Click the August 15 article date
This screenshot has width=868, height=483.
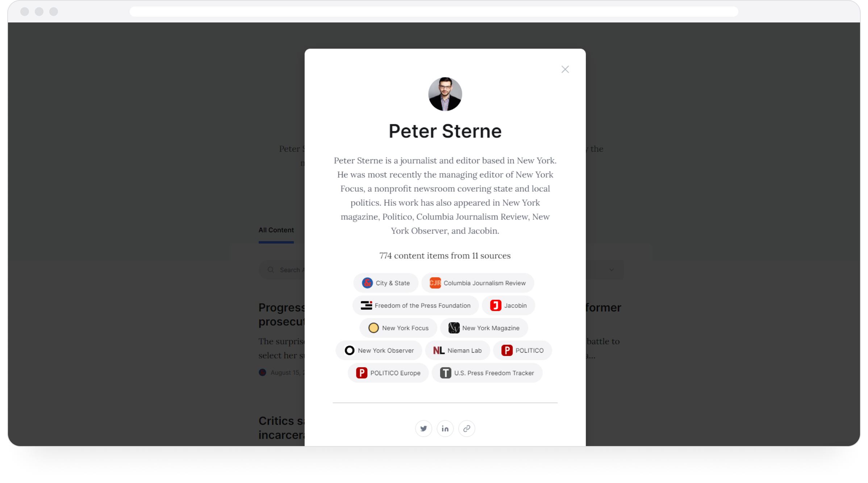pyautogui.click(x=288, y=373)
